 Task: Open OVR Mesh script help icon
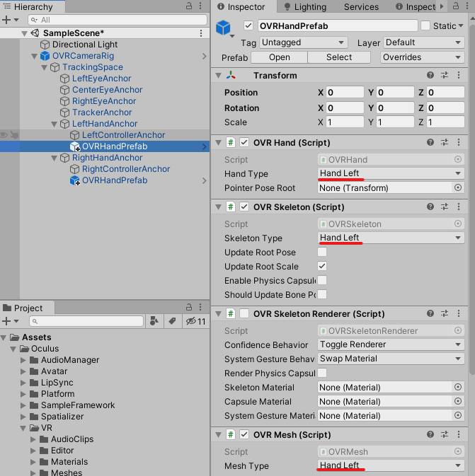point(430,434)
